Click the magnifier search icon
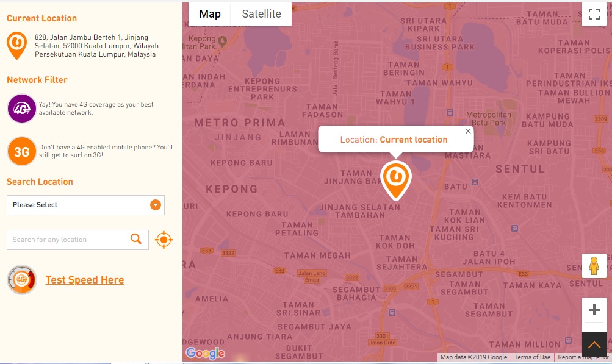 [x=136, y=239]
